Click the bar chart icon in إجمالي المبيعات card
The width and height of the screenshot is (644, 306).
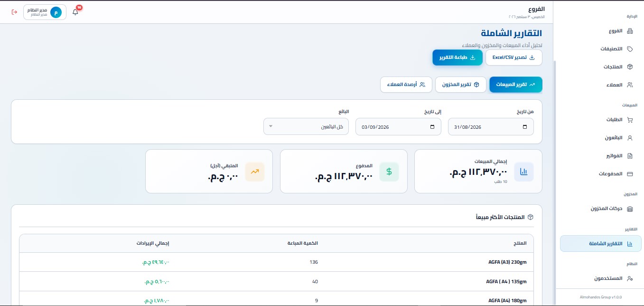tap(524, 172)
